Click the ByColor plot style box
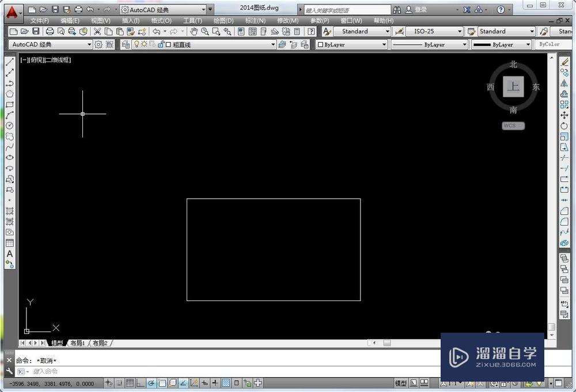Viewport: 576px width, 392px height. (553, 44)
